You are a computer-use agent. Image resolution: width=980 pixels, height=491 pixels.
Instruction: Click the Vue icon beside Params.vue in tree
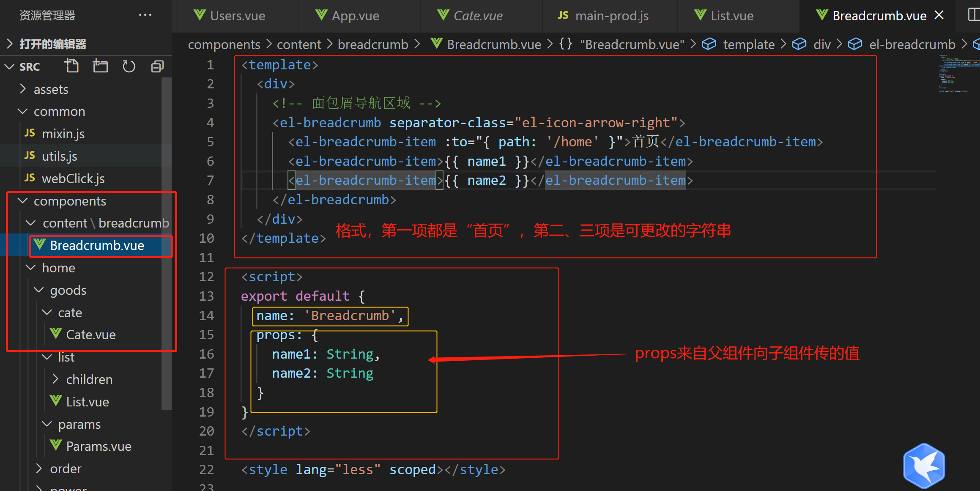(x=56, y=446)
